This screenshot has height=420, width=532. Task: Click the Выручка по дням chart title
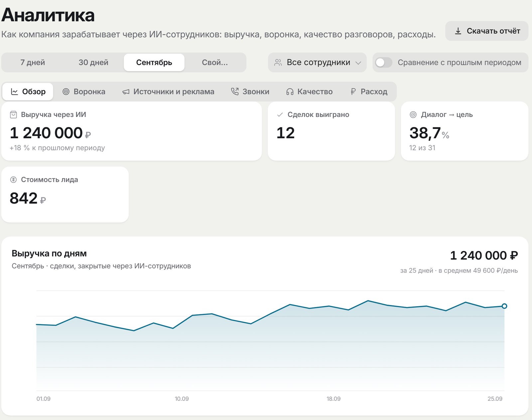click(x=49, y=254)
